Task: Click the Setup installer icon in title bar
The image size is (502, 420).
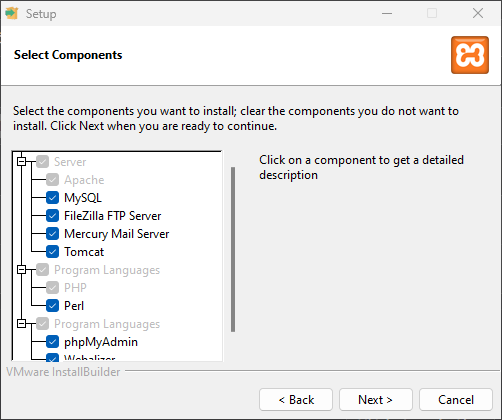Action: (x=12, y=13)
